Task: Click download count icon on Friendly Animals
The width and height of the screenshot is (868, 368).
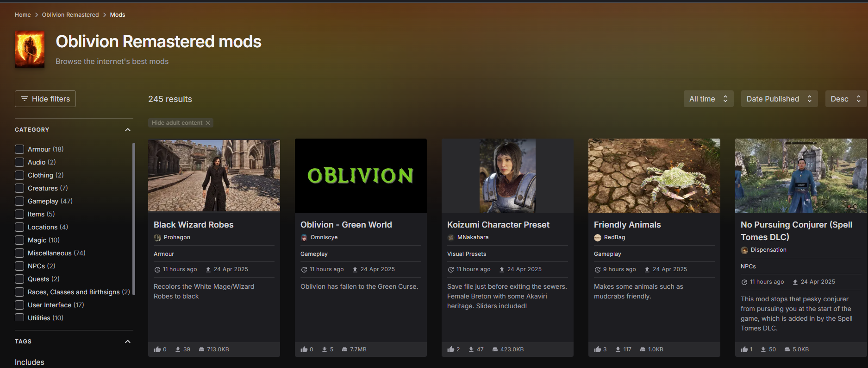Action: tap(618, 349)
